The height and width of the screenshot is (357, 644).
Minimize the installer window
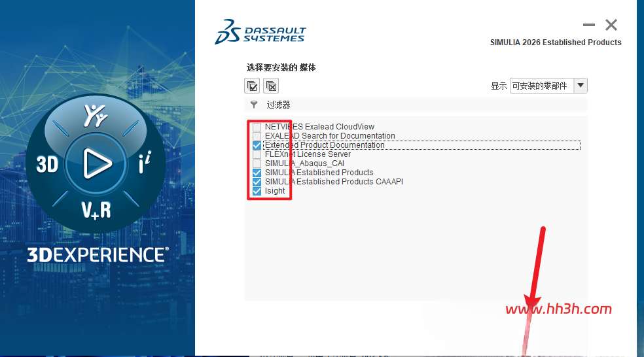tap(588, 25)
